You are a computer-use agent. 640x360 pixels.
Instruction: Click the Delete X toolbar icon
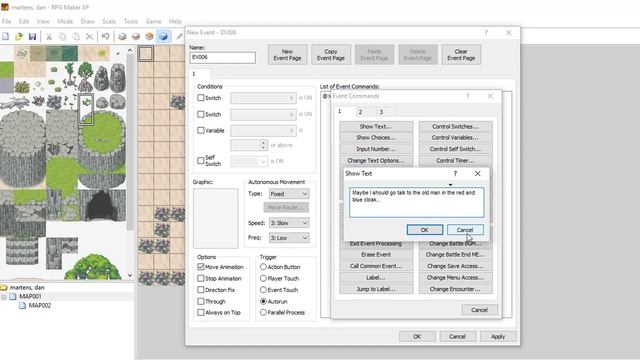[x=89, y=37]
